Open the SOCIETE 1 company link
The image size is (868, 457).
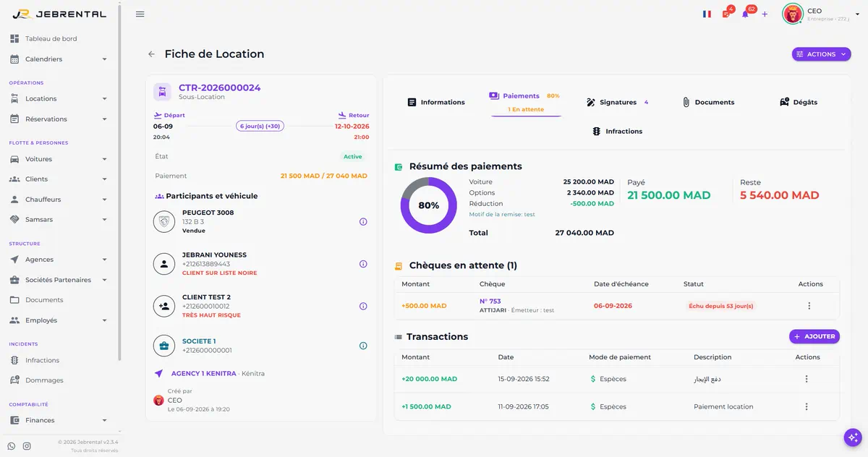tap(199, 341)
